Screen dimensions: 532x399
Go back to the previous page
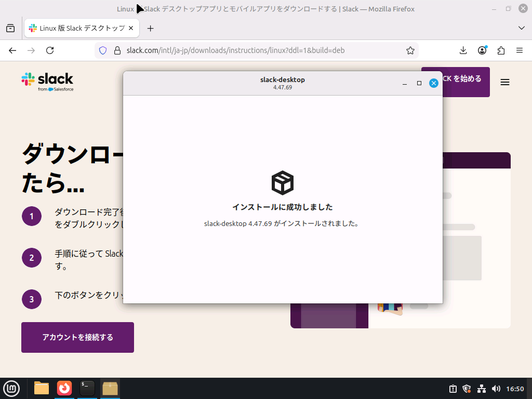click(x=12, y=50)
